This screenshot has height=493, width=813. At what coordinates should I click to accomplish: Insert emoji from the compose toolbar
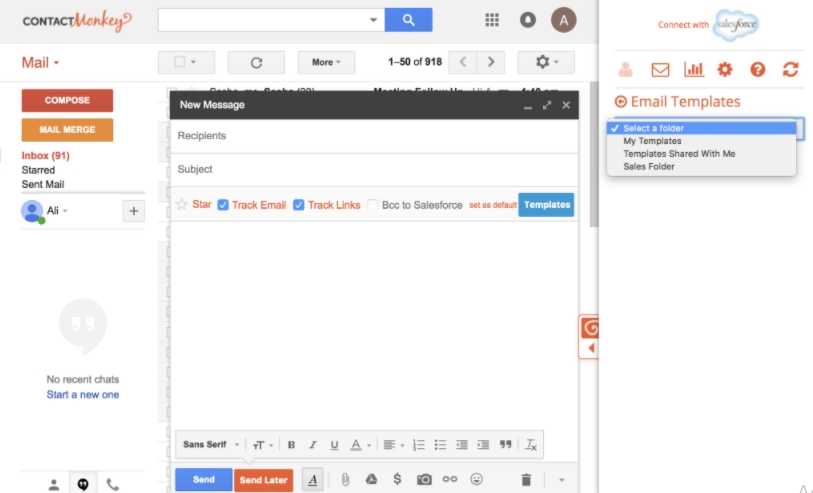click(476, 480)
